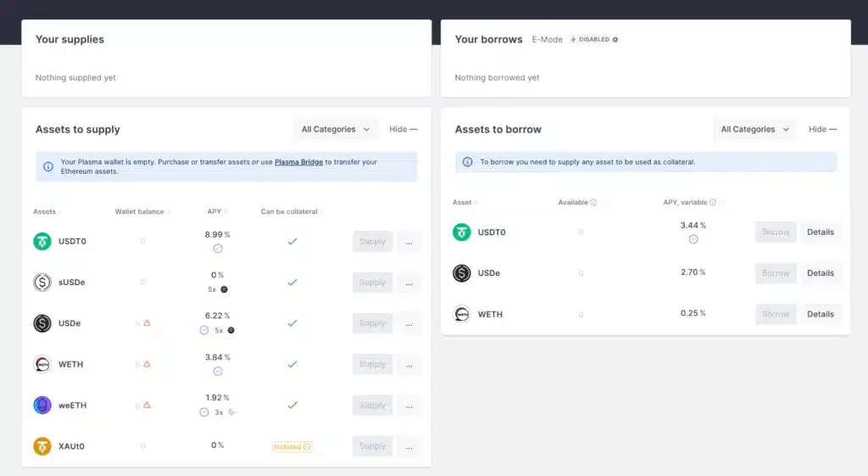Click the Isolated badge in the XAUt0 row
The image size is (868, 476).
click(292, 446)
